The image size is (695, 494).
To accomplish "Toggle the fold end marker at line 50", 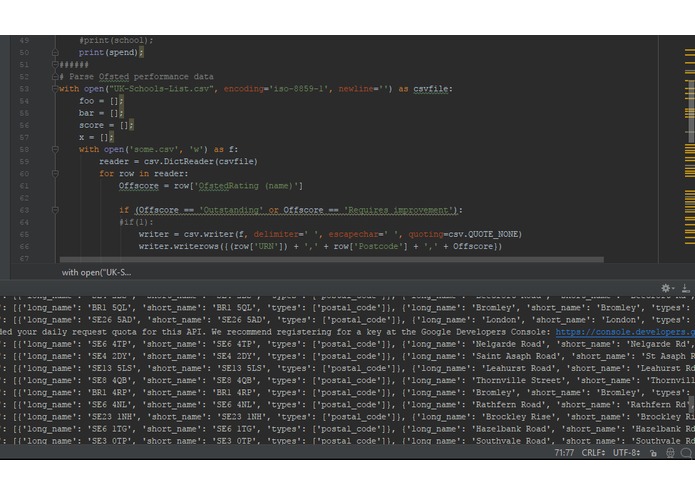I will (x=55, y=52).
